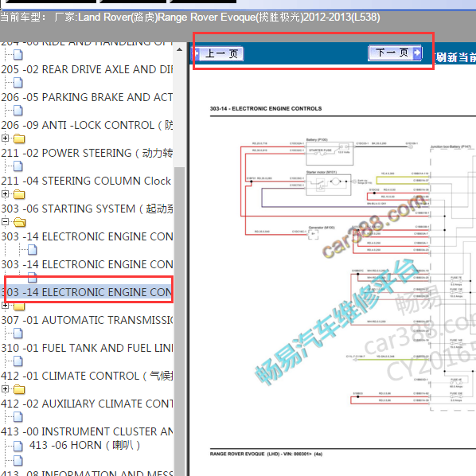The width and height of the screenshot is (476, 476).
Task: Click right arrow icon on 下一页 button
Action: click(x=417, y=53)
